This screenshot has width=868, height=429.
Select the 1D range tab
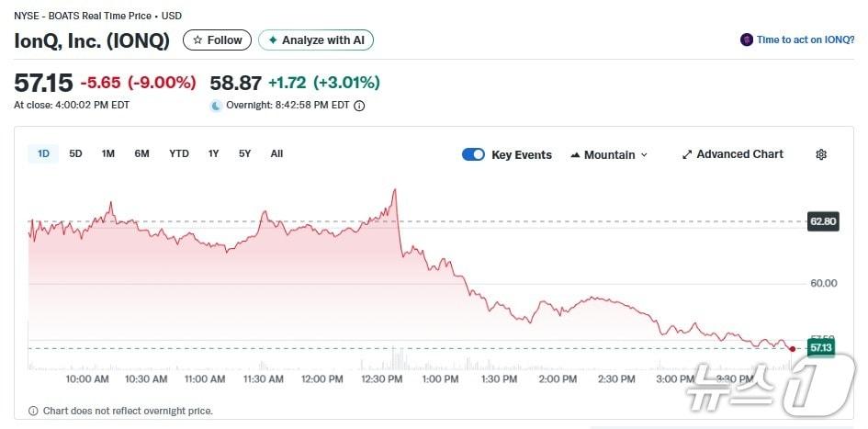[x=43, y=153]
